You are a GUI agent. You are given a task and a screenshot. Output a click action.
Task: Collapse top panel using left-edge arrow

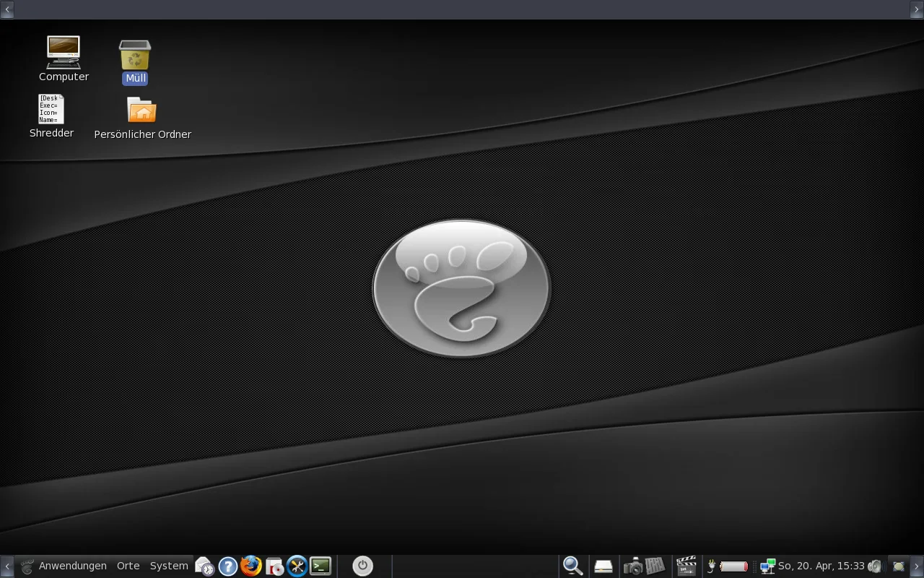click(x=7, y=9)
